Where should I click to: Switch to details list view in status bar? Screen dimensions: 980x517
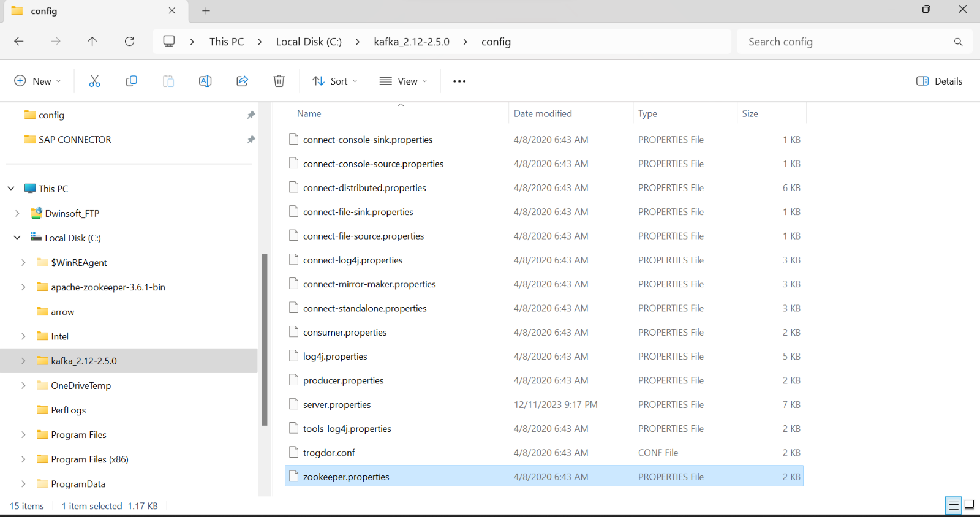954,505
